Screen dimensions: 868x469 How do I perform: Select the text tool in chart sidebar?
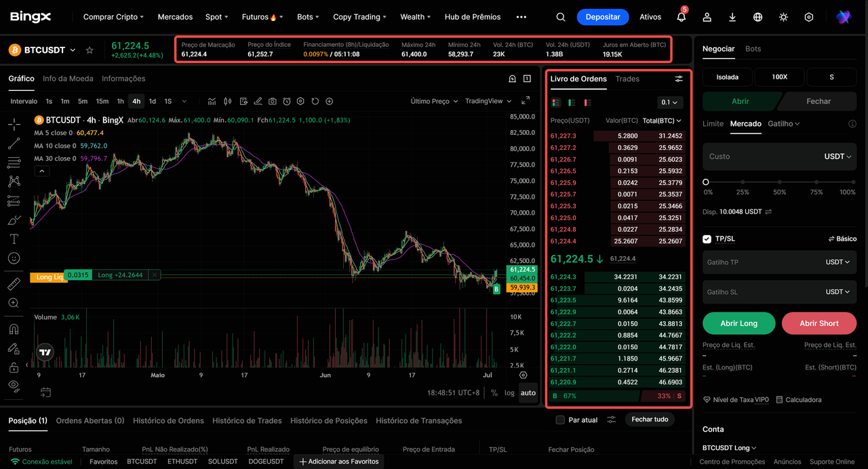tap(14, 239)
